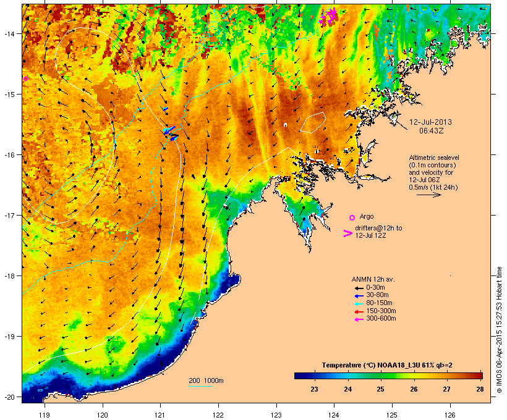Viewport: 507px width, 420px height.
Task: Click the Temperature NOAA18_L3U colorbar title
Action: click(x=387, y=365)
